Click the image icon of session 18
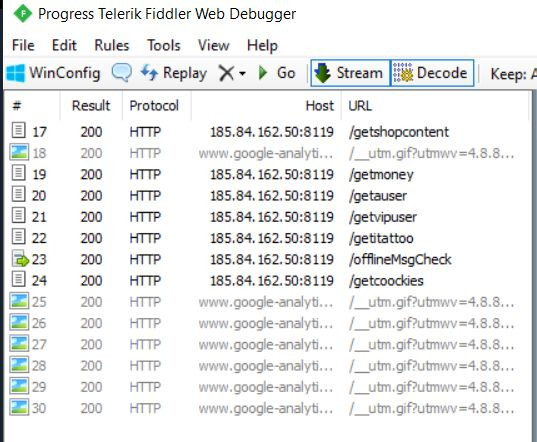This screenshot has width=537, height=442. (19, 152)
